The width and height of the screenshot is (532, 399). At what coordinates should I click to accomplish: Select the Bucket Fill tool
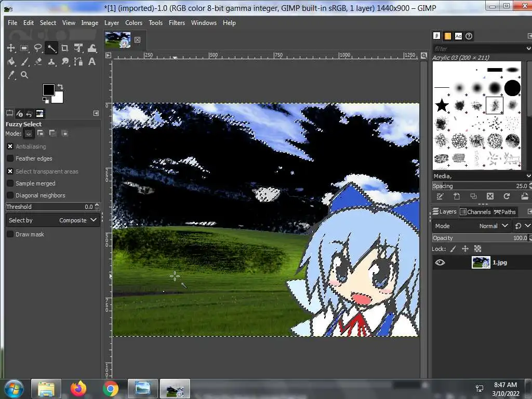(x=11, y=61)
